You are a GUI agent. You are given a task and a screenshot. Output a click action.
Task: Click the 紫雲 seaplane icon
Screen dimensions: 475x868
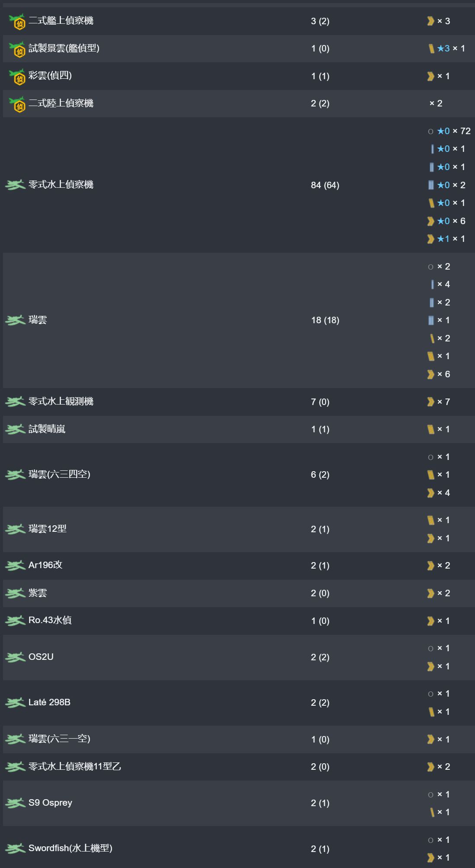click(x=15, y=593)
